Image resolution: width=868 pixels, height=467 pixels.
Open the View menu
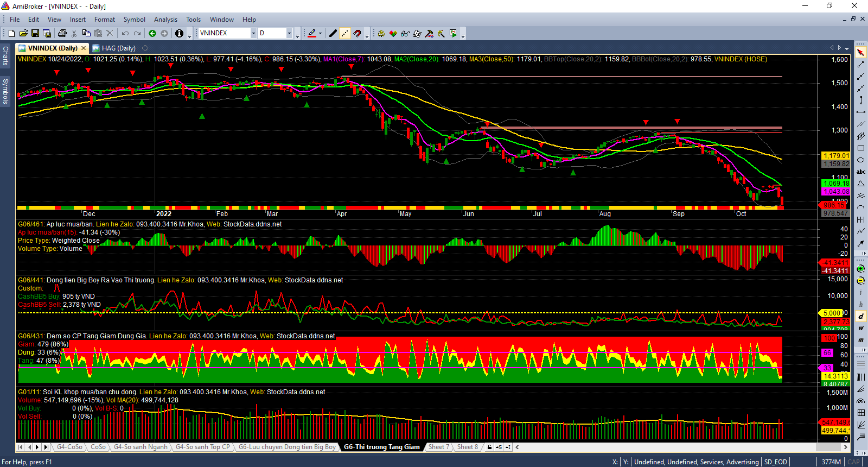54,19
